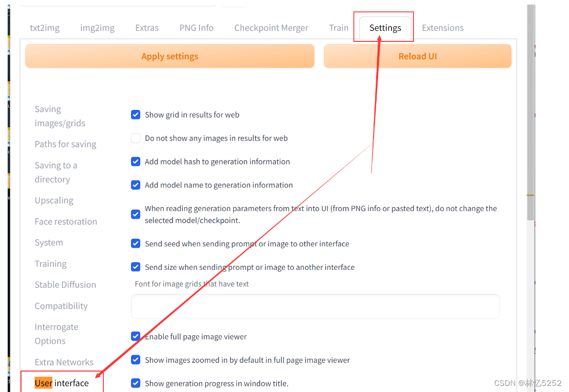
Task: Toggle Show generation progress in window title
Action: (136, 383)
